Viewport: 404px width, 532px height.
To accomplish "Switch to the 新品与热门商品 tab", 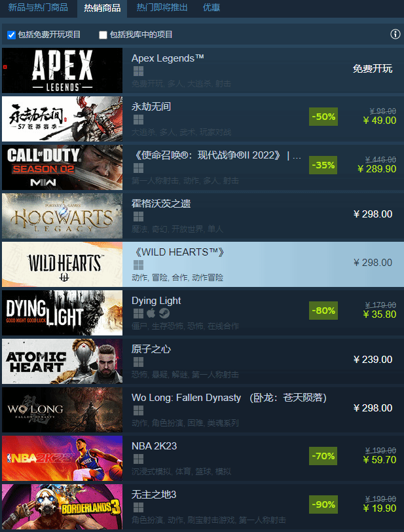I will click(38, 7).
